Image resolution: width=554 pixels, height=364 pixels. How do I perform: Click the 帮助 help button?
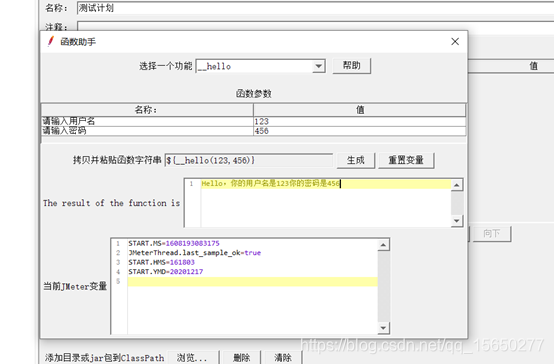click(352, 66)
